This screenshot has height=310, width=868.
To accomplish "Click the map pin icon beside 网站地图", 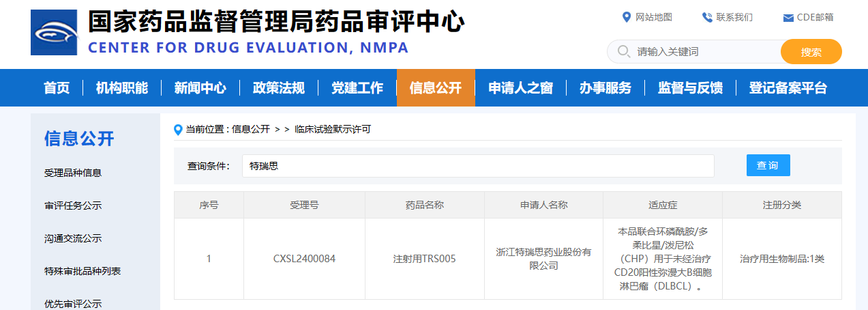I will pyautogui.click(x=627, y=17).
